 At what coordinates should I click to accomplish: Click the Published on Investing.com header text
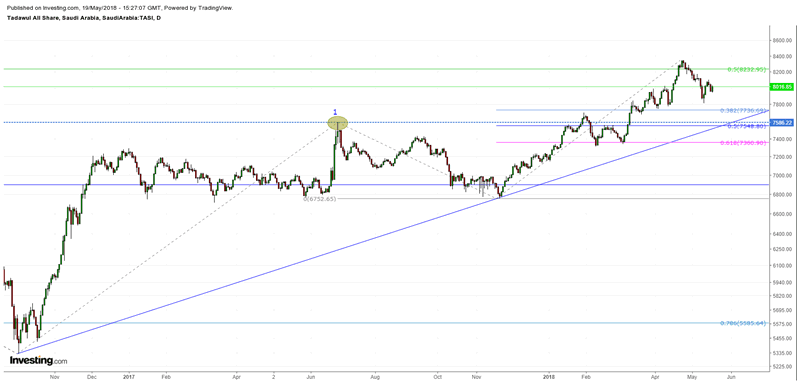coord(120,8)
